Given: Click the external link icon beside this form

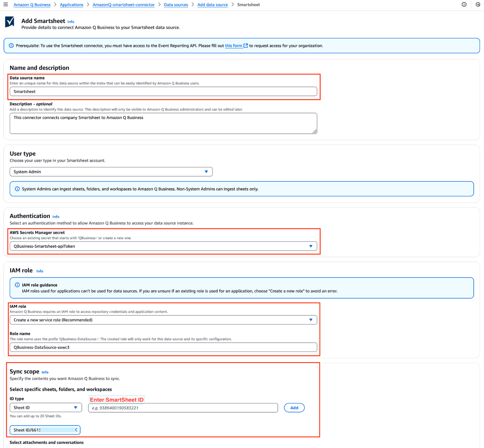Looking at the screenshot, I should click(x=246, y=46).
